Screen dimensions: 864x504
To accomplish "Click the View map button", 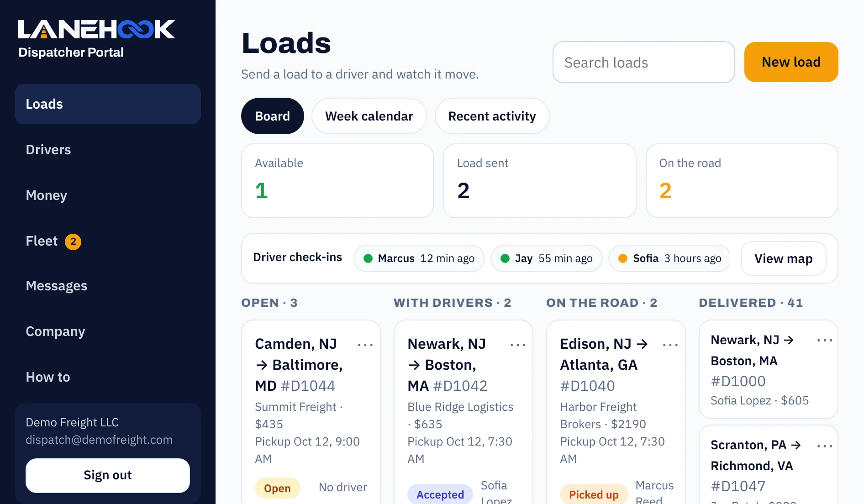I will tap(783, 258).
